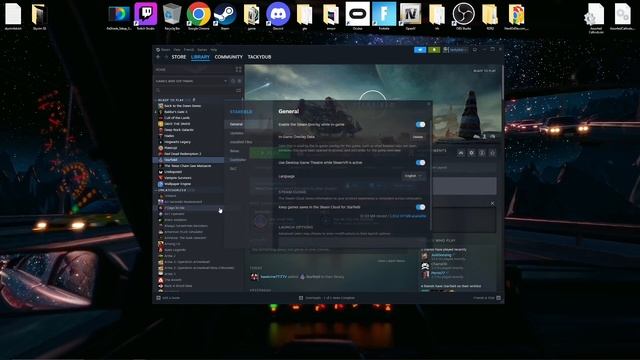
Task: Select DLC tab in Starfield properties
Action: (233, 169)
